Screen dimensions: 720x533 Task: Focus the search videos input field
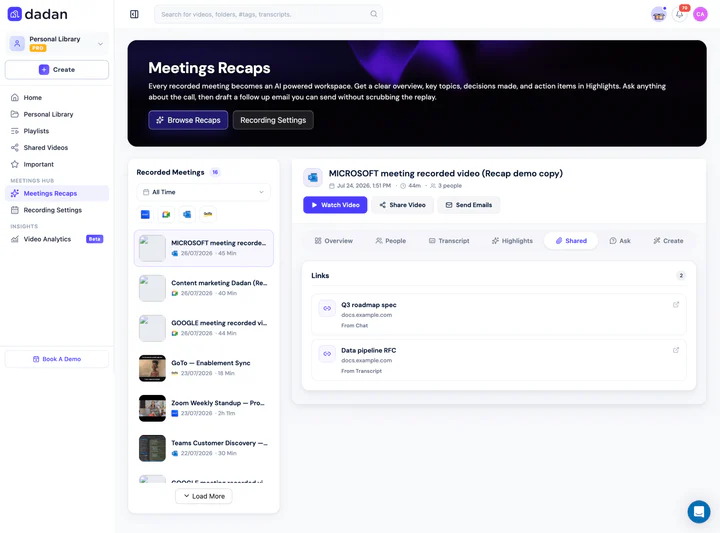tap(268, 14)
